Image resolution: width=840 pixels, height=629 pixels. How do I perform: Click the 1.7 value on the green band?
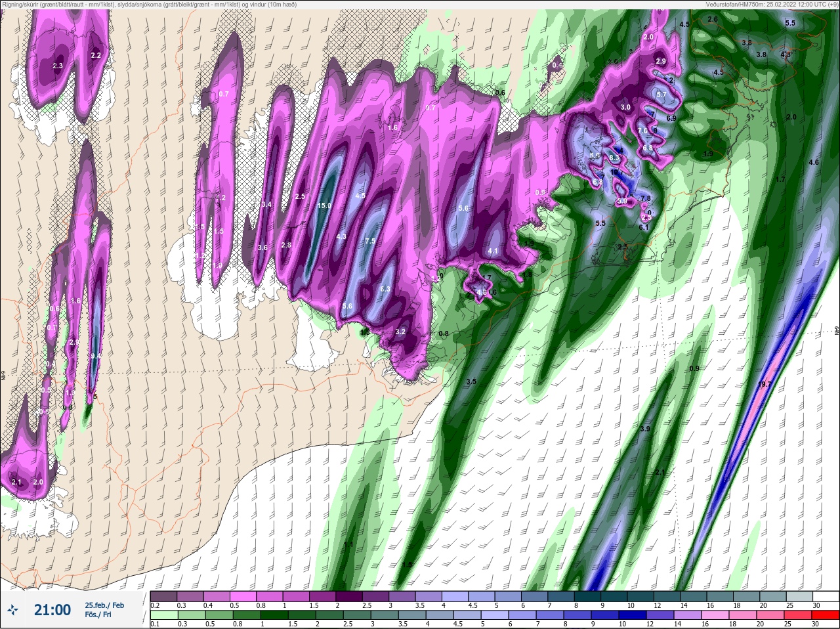coord(780,179)
